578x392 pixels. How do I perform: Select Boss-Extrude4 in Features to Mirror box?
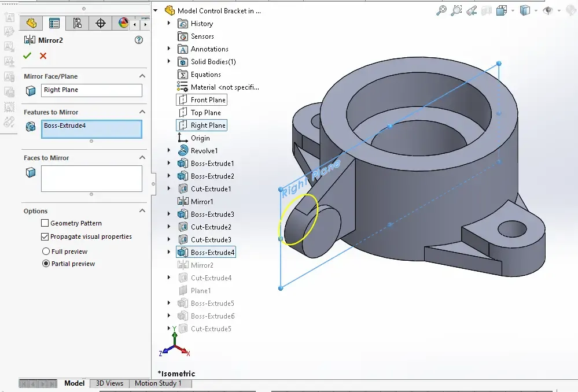(x=65, y=125)
